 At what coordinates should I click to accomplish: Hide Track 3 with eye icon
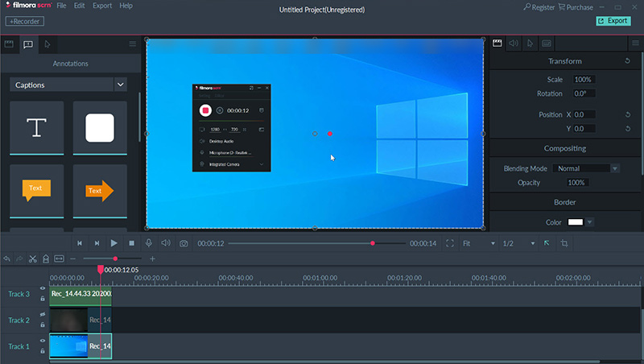(x=43, y=288)
